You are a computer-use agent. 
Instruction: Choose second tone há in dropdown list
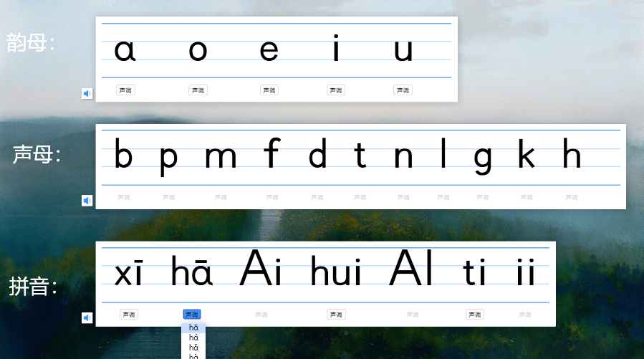coord(193,337)
